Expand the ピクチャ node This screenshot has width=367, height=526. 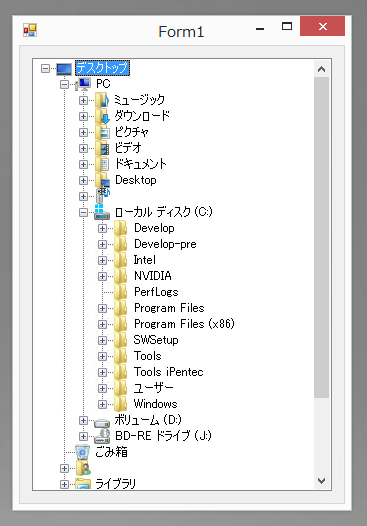coord(83,133)
